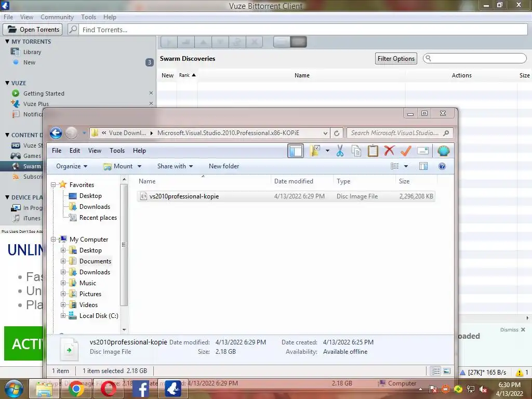Open Facebook from taskbar
The image size is (532, 399).
click(x=140, y=389)
